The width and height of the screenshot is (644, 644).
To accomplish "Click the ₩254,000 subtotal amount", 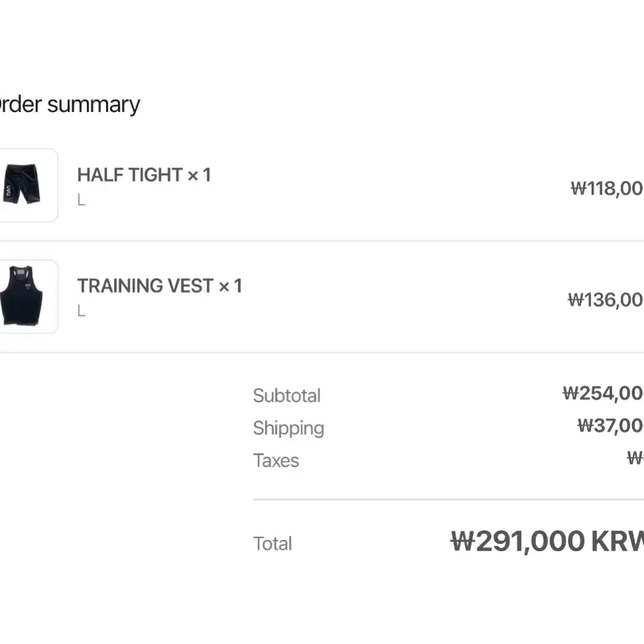I will pyautogui.click(x=603, y=393).
